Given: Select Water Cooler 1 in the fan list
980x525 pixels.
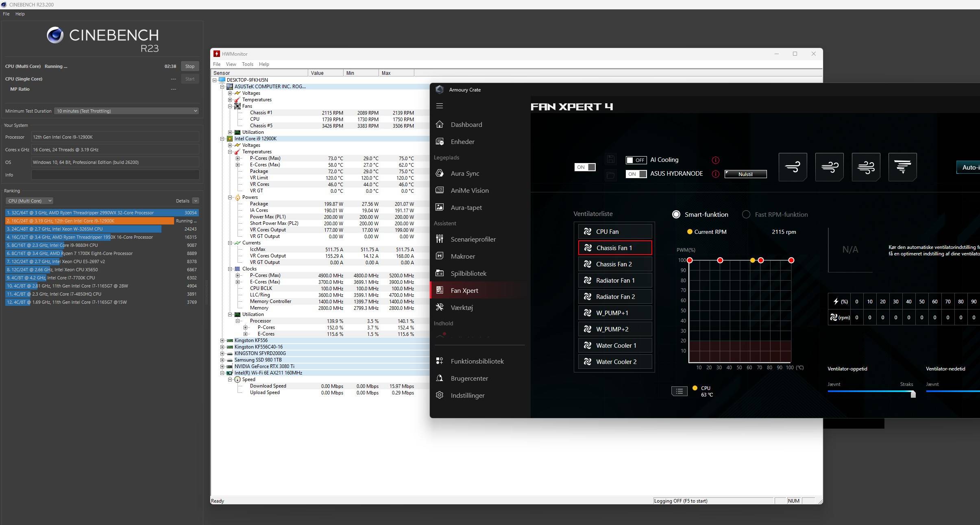Looking at the screenshot, I should 615,345.
